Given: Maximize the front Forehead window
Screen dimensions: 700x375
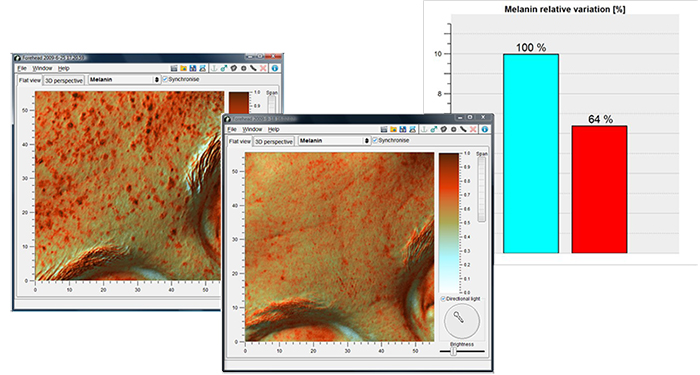Looking at the screenshot, I should [470, 117].
